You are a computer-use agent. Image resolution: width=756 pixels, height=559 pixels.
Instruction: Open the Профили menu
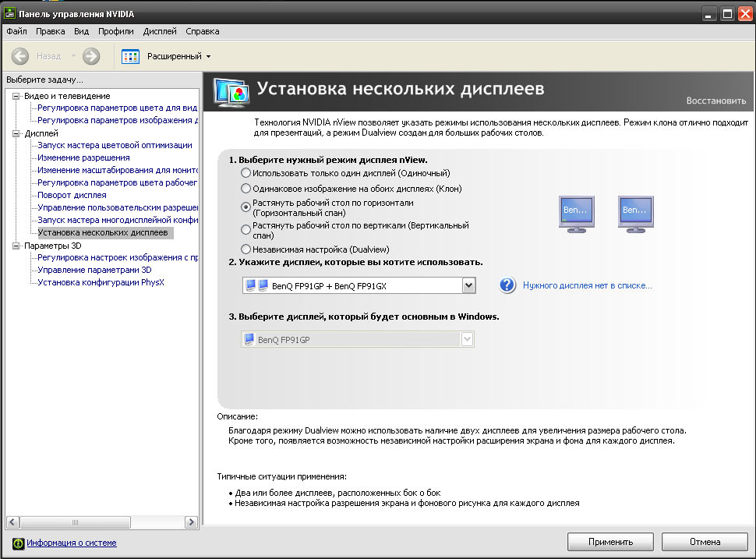point(115,31)
